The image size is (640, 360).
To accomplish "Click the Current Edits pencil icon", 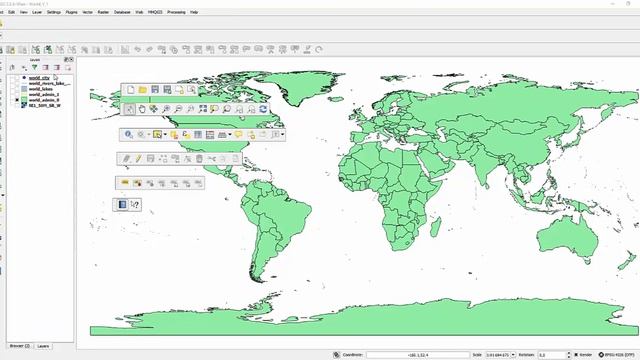I will tap(126, 159).
